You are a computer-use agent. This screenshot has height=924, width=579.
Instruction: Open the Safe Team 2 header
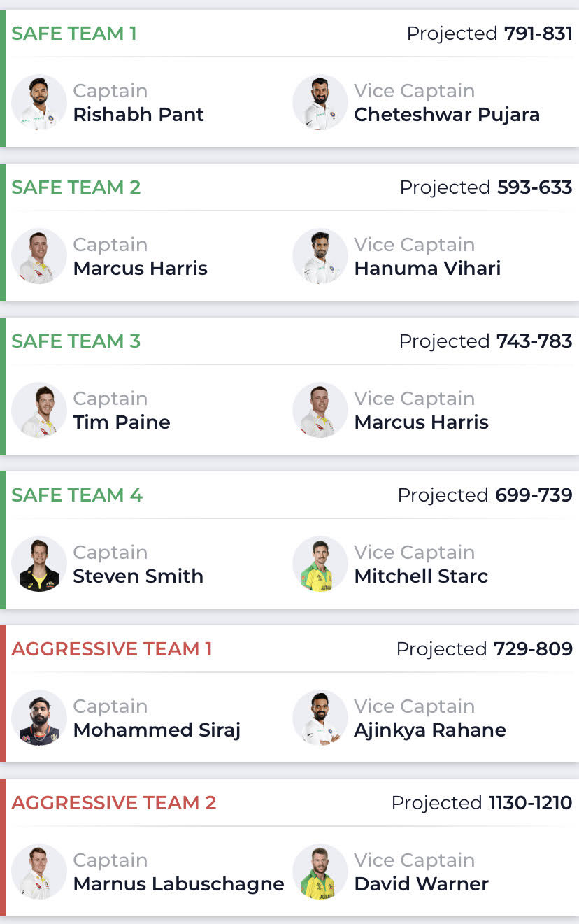tap(76, 187)
